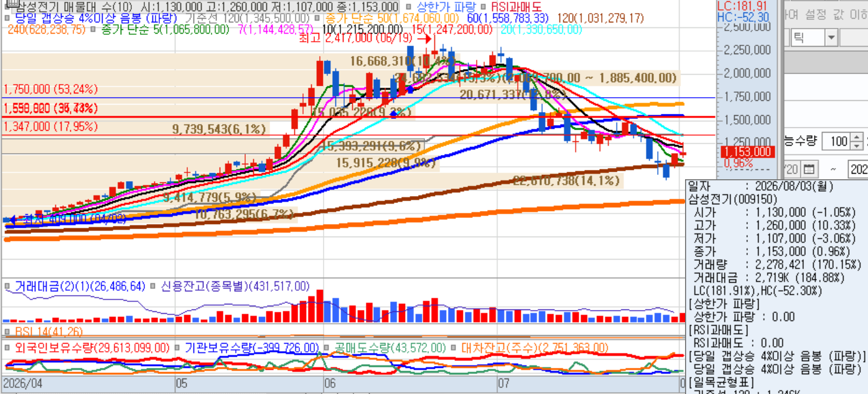Click the 종가 1,153,000 (0.96%) tooltip row
Viewport: 868px width, 394px height.
tap(773, 251)
